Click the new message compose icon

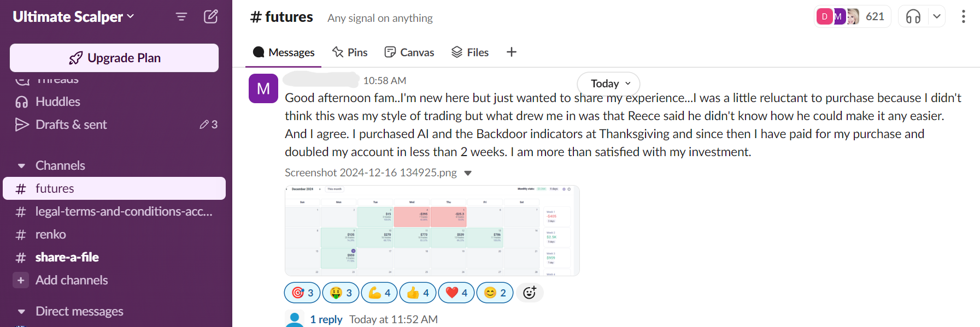pyautogui.click(x=211, y=16)
